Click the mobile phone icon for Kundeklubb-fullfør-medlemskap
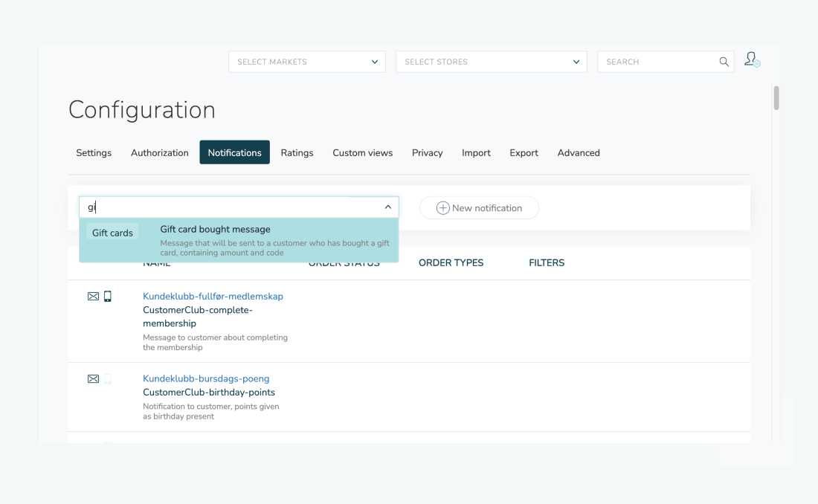Screen dimensions: 818x504 (108, 297)
